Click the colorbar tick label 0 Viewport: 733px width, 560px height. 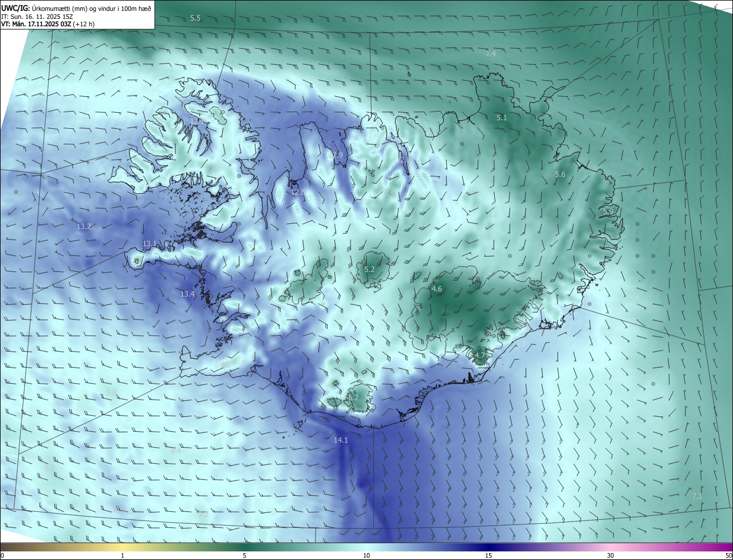pos(2,555)
